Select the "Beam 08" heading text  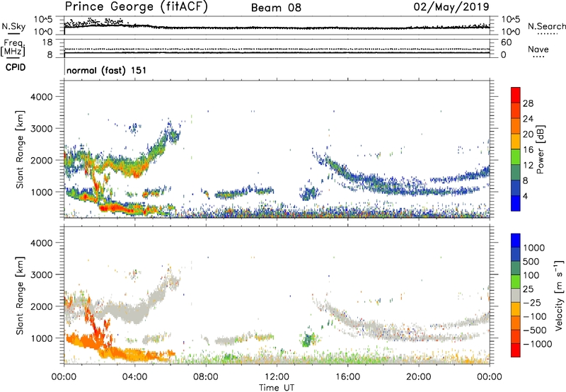tap(276, 8)
